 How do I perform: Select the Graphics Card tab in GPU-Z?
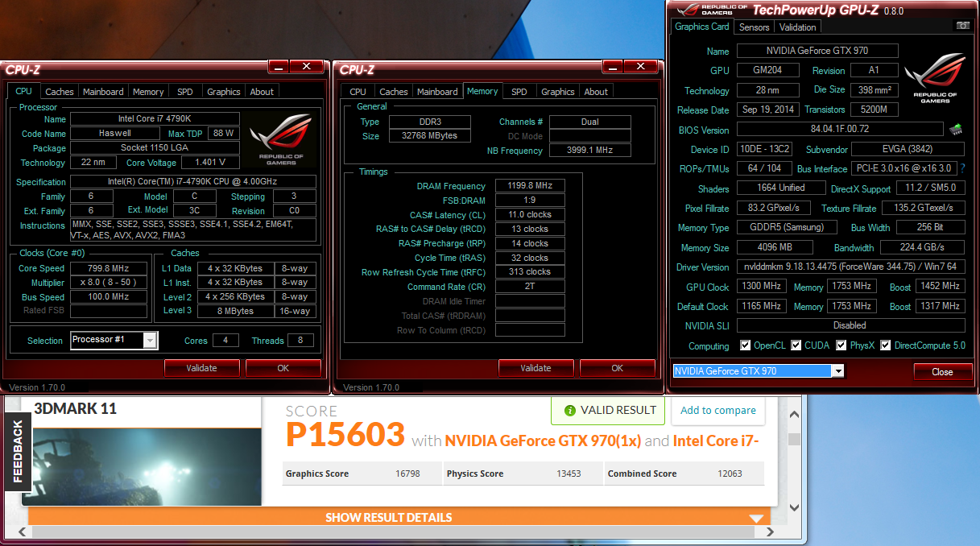702,27
